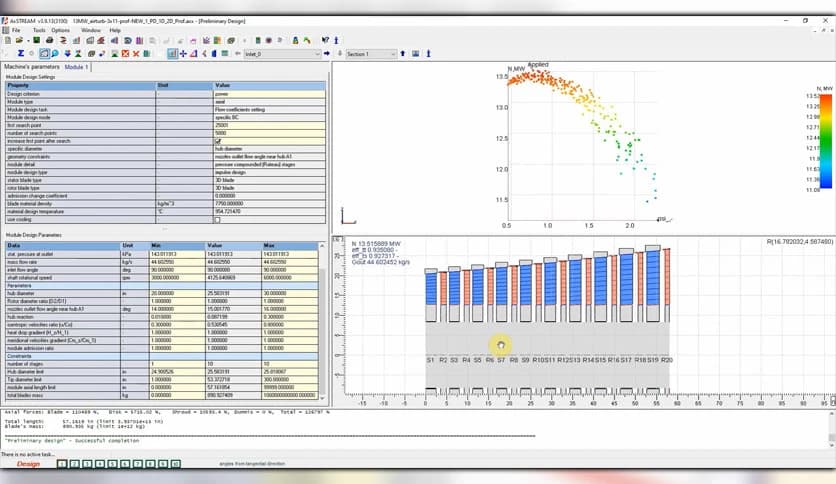
Task: Toggle stage box 5 beside Design
Action: (x=112, y=464)
